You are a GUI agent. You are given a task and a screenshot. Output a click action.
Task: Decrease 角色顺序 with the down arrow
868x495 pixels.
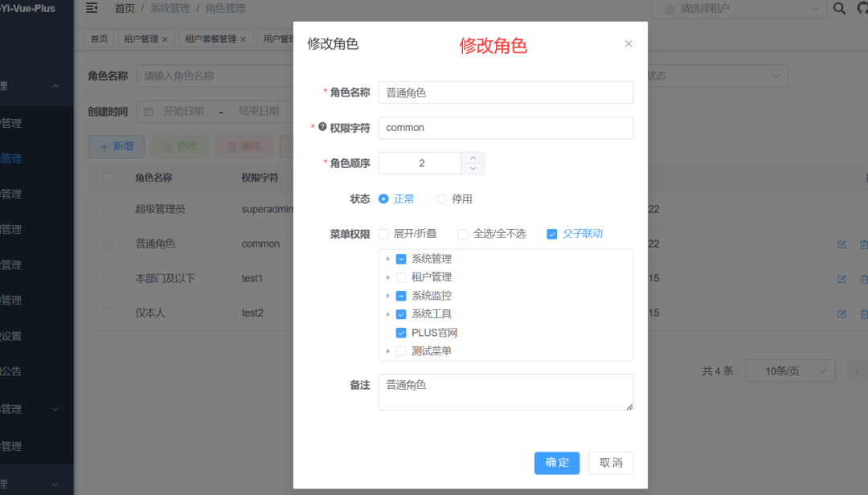[x=473, y=169]
